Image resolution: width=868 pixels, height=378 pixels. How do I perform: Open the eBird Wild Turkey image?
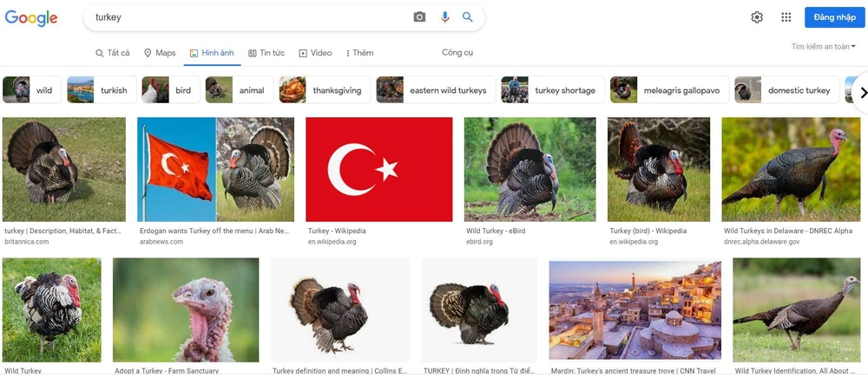click(529, 169)
